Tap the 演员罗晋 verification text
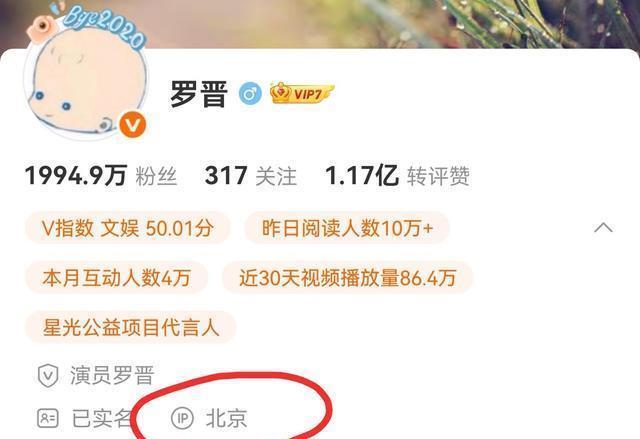The image size is (640, 439). 112,375
